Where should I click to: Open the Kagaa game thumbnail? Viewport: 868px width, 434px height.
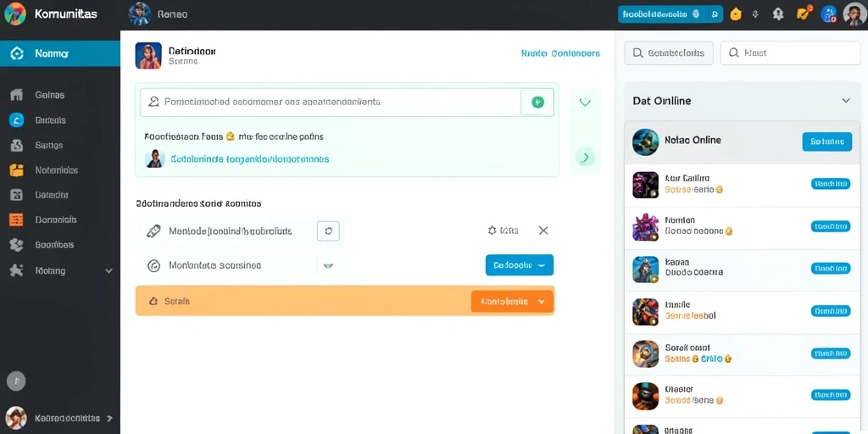[x=645, y=270]
